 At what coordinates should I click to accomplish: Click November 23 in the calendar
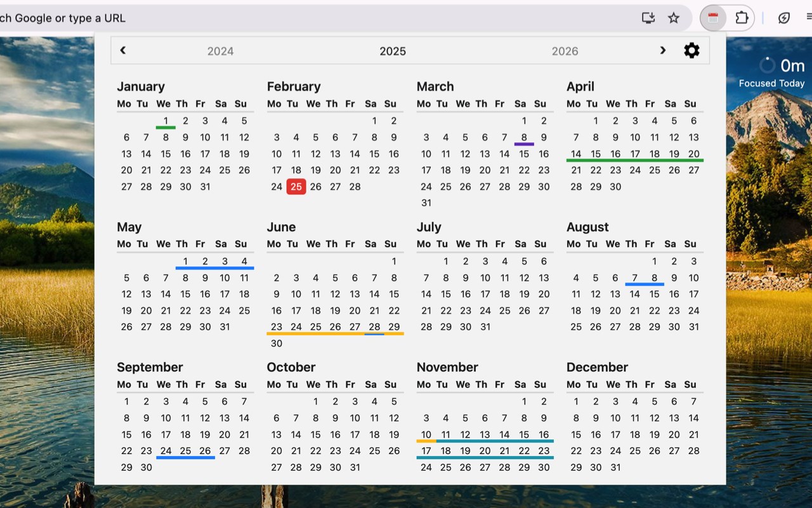click(x=544, y=451)
